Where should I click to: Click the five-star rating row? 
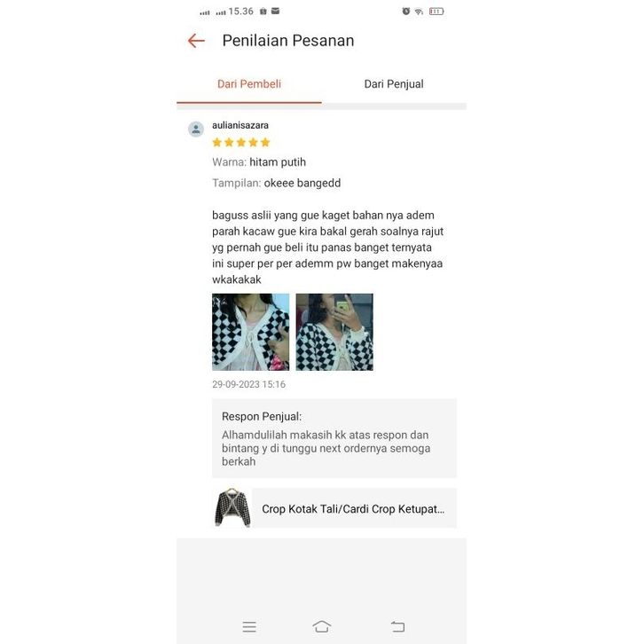coord(241,143)
